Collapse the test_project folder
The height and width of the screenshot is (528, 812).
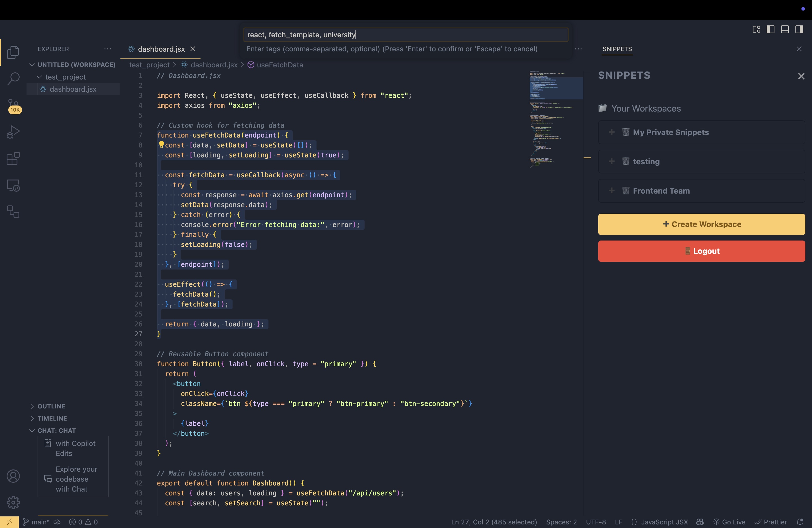[x=65, y=77]
